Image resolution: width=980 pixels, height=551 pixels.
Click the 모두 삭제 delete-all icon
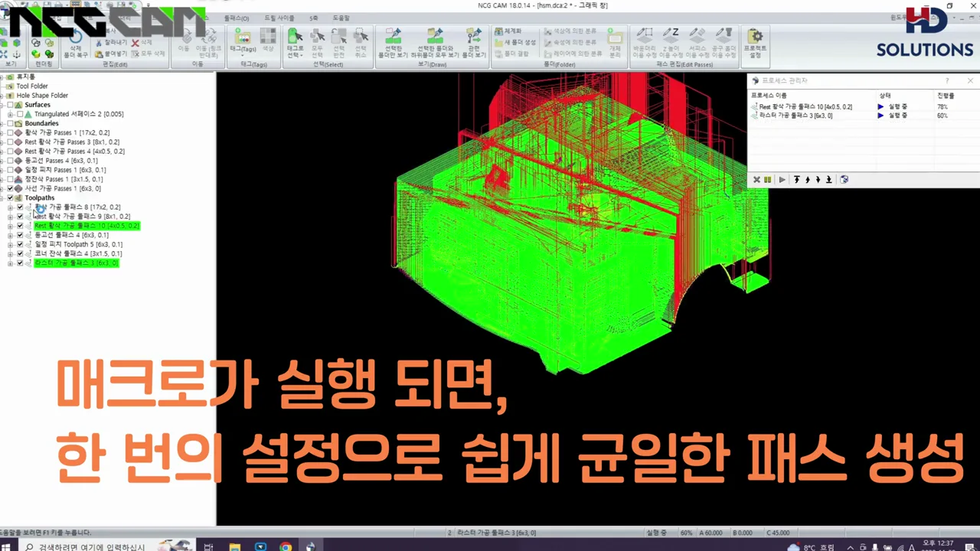click(x=135, y=54)
